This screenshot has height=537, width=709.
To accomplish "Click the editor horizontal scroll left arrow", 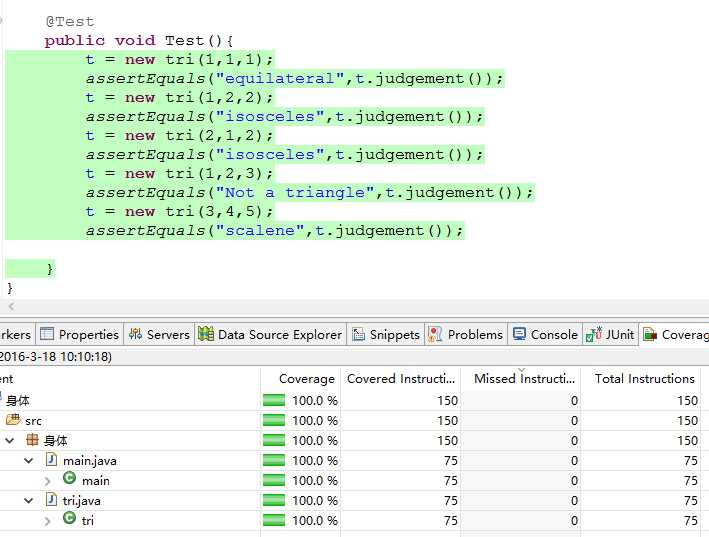I will click(x=11, y=306).
